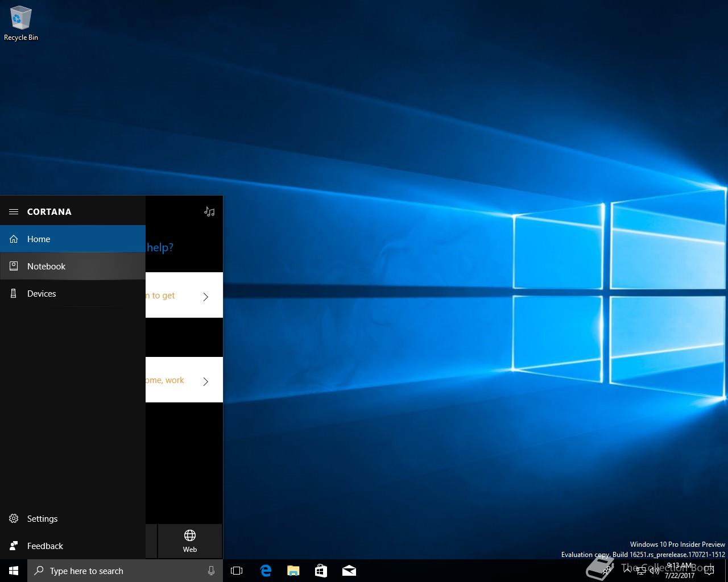Open Cortana Feedback
Viewport: 728px width, 582px height.
coord(73,546)
